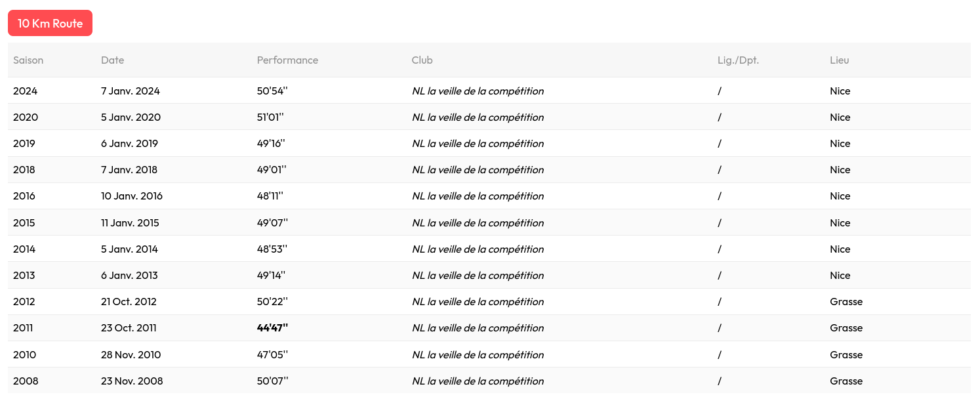The image size is (980, 399).
Task: Click the Lig./Dpt. column header
Action: (738, 60)
